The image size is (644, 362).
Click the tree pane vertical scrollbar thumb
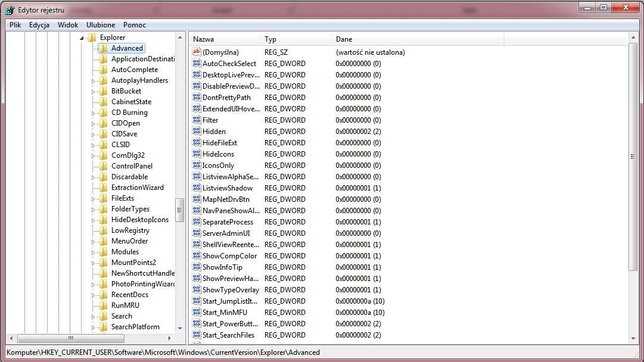179,210
